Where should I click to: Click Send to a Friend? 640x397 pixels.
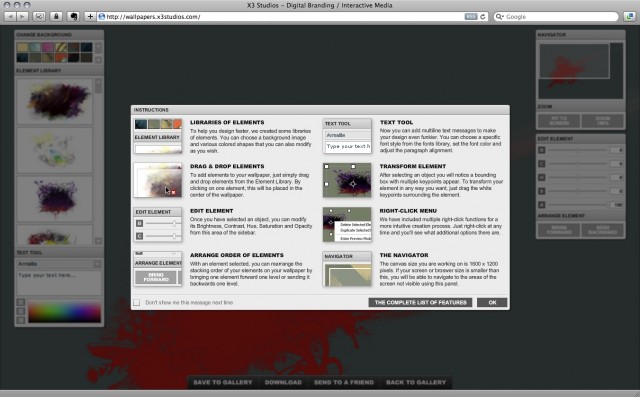pyautogui.click(x=344, y=382)
